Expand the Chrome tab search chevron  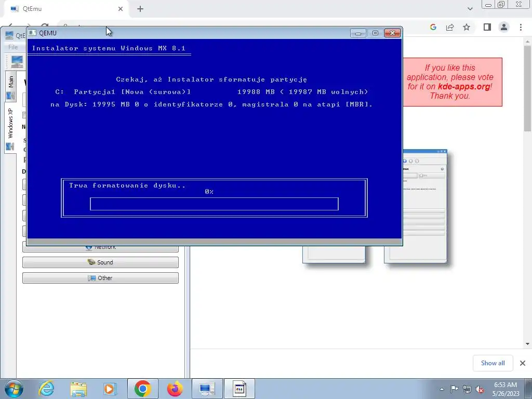coord(470,9)
